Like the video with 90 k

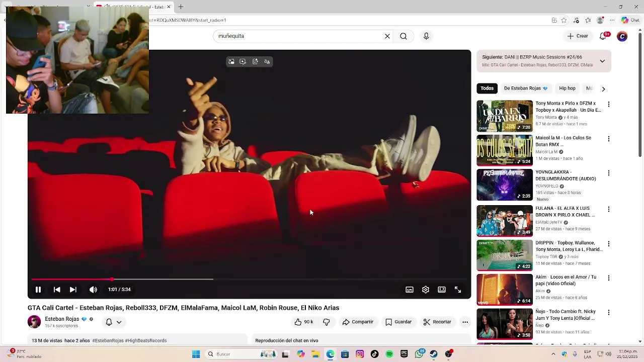304,322
